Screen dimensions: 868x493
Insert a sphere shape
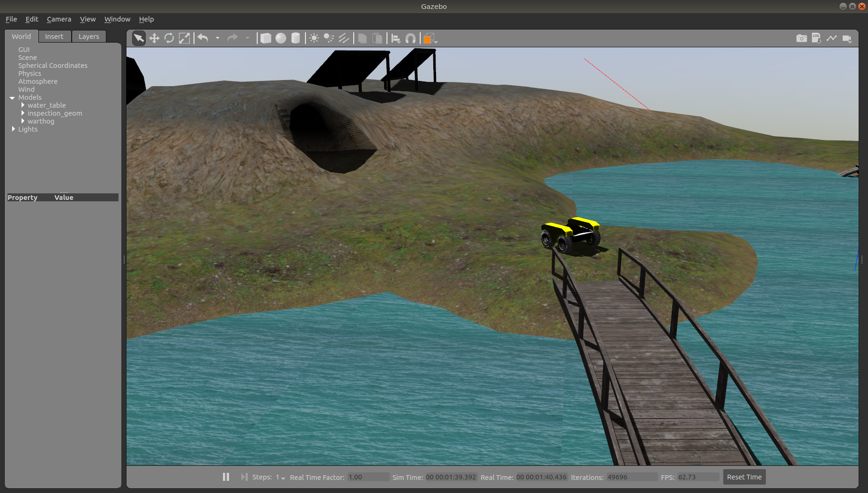[x=281, y=38]
